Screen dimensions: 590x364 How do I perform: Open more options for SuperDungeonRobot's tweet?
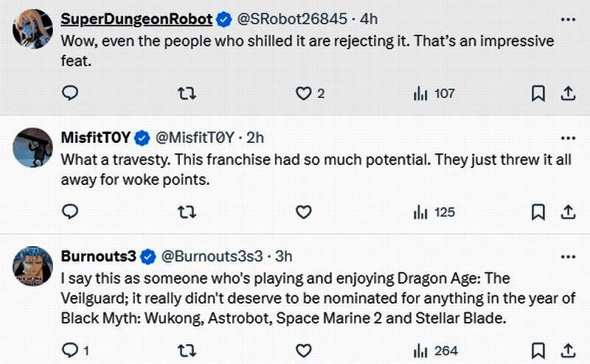[567, 18]
